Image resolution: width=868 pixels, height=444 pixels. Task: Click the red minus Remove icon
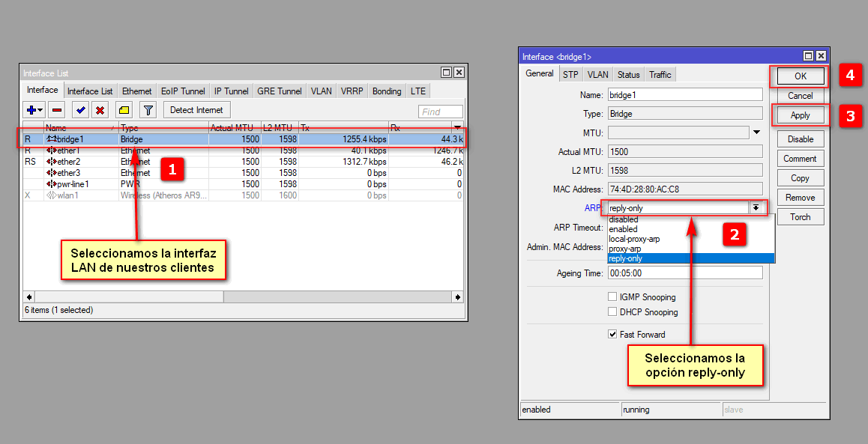click(x=57, y=110)
